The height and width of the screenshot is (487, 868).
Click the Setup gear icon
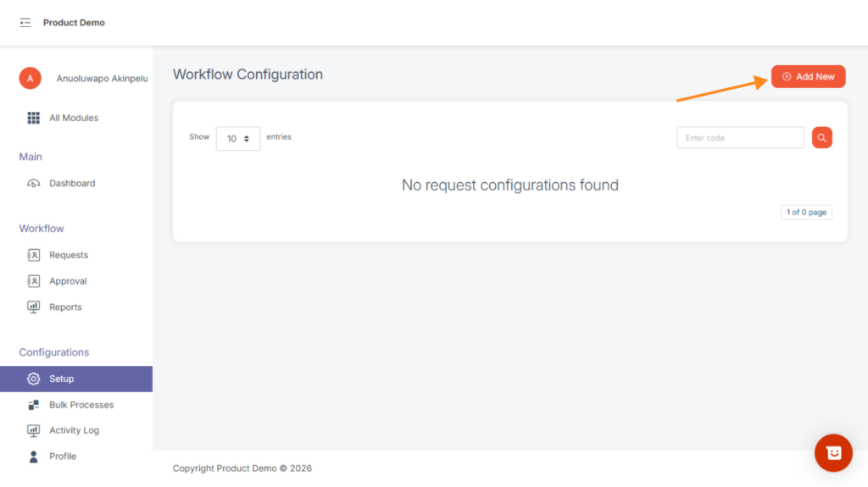pyautogui.click(x=34, y=379)
